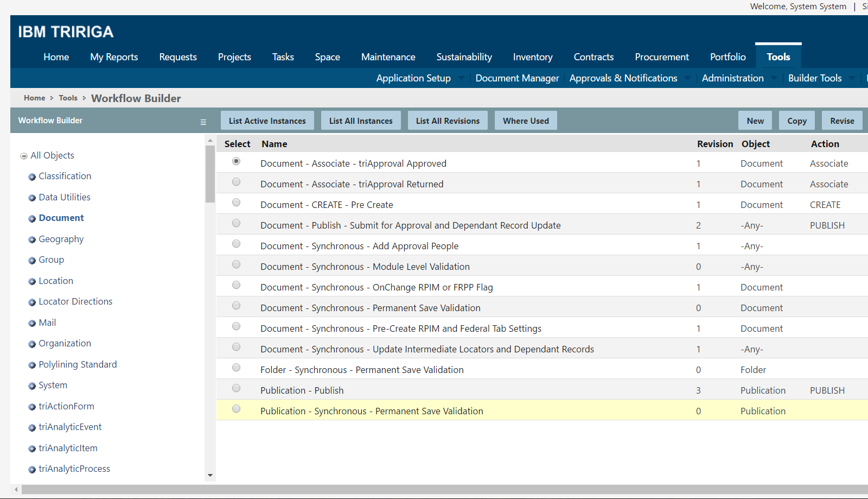
Task: Select radio for Publication - Publish row
Action: (236, 388)
